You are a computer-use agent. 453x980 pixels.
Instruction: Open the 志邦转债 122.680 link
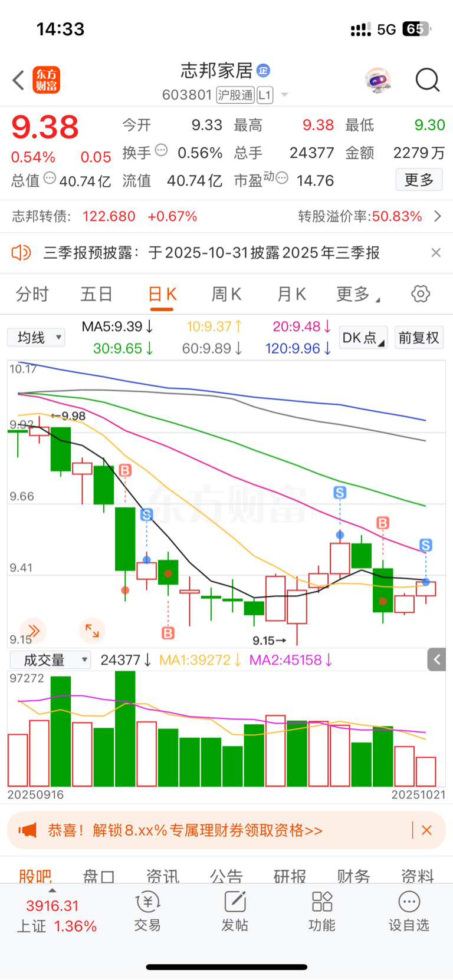point(104,216)
